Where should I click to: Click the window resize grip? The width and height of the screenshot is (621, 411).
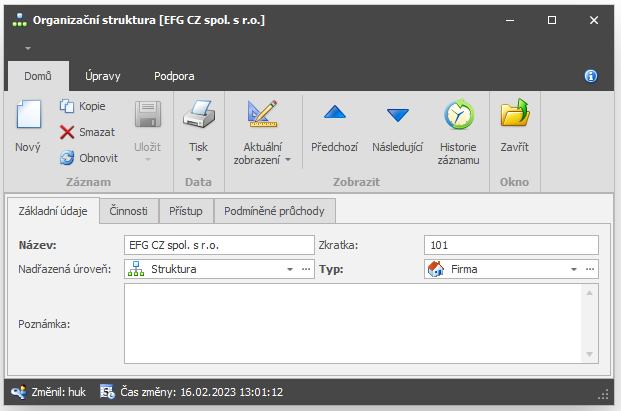(x=603, y=394)
